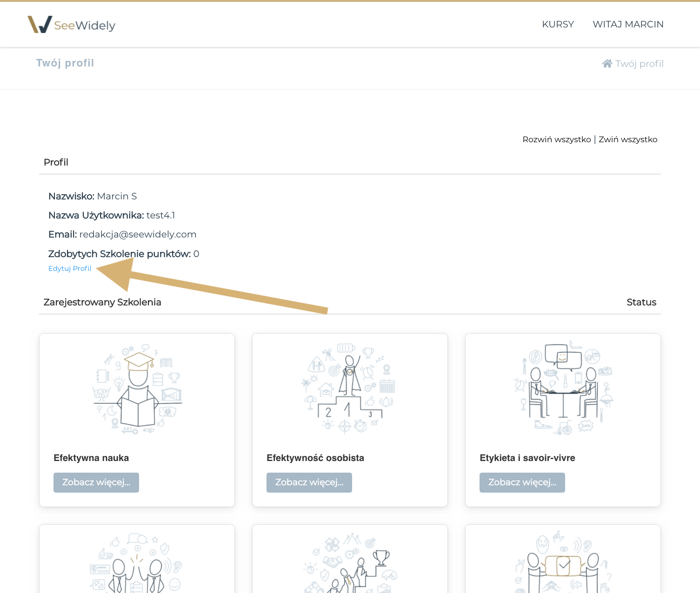
Task: Click Zobacz więcej under Etykieta i savoir-vivre
Action: [x=522, y=482]
